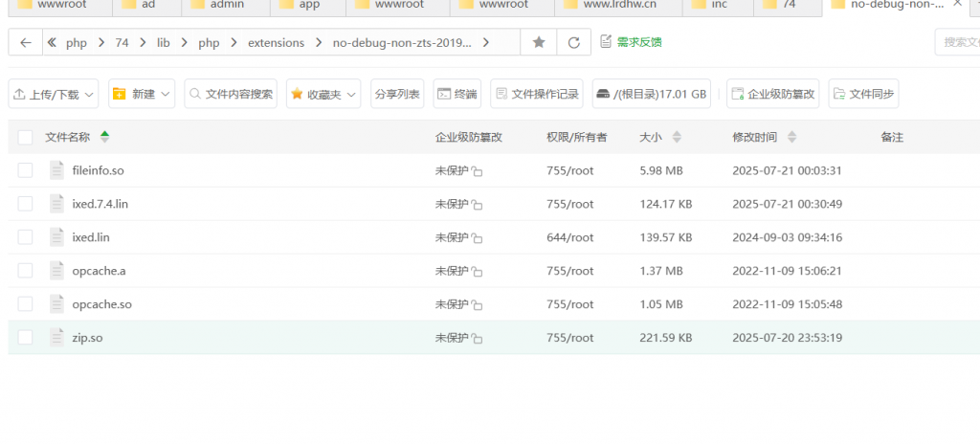Select the zip.so checkbox
The height and width of the screenshot is (445, 980).
pos(25,338)
